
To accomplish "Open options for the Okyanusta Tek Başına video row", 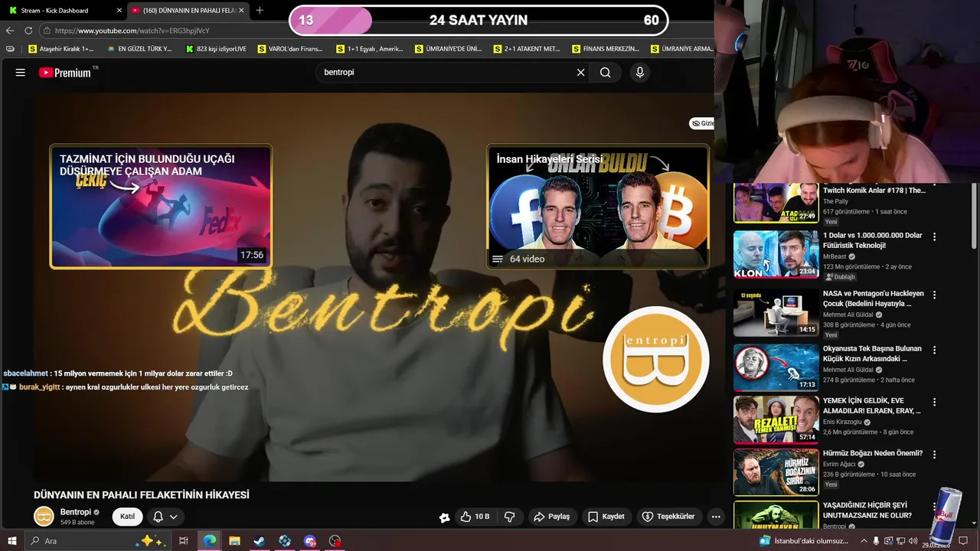I will 934,350.
